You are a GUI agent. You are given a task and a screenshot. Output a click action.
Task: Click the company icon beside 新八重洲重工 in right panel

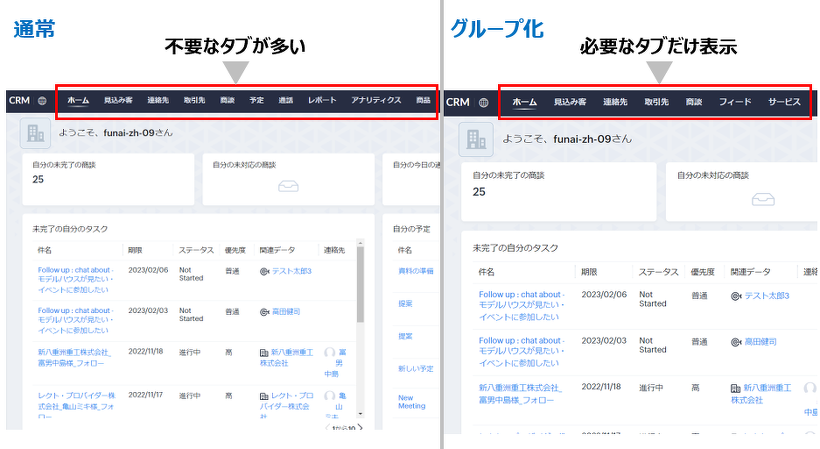(x=736, y=387)
